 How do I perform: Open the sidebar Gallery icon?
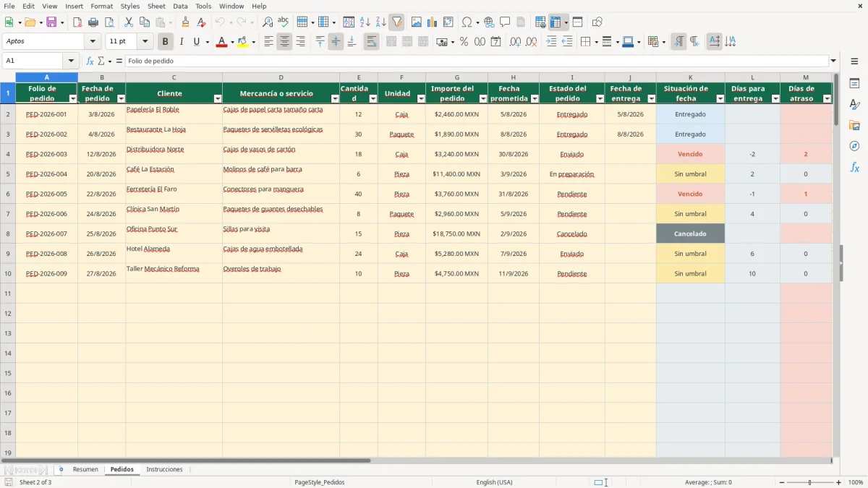point(854,125)
